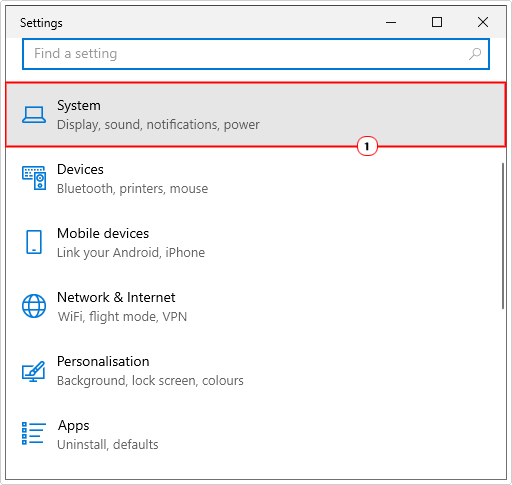Click the Devices keyboard and speaker icon
The width and height of the screenshot is (512, 485).
point(34,178)
